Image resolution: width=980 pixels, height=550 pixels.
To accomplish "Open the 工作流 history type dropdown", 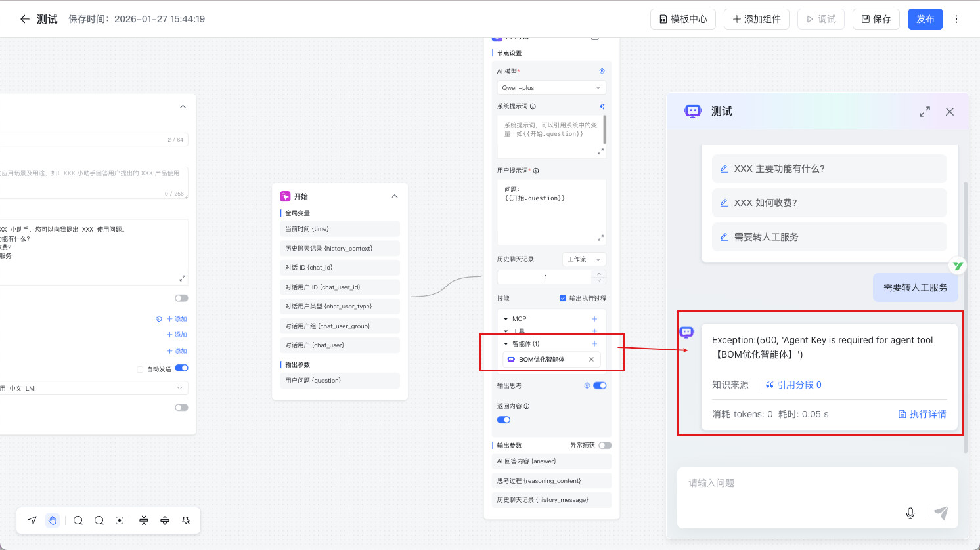I will point(584,259).
